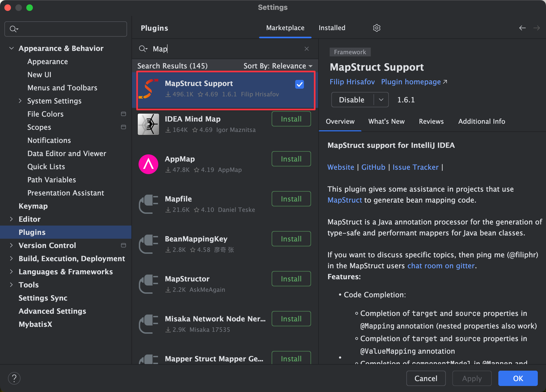Click the IDEA Mind Map plugin icon

click(x=148, y=124)
